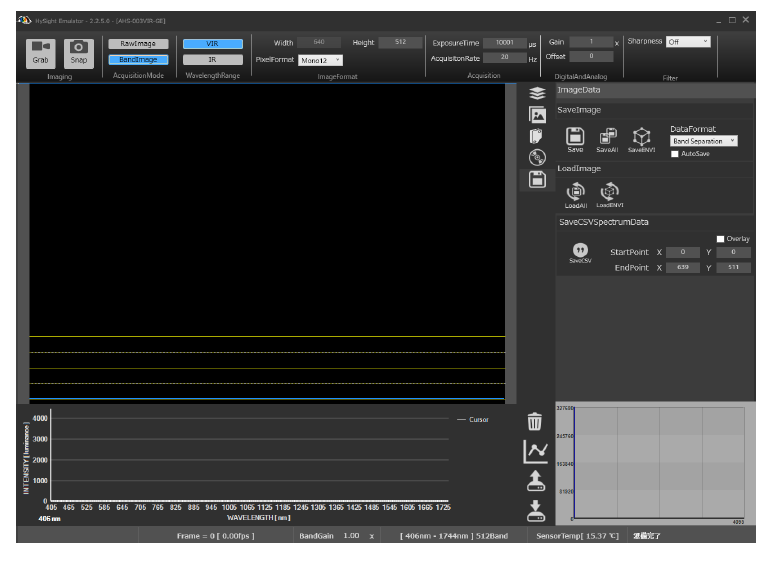Click the ExposureTime value field
The width and height of the screenshot is (777, 561).
pos(504,43)
